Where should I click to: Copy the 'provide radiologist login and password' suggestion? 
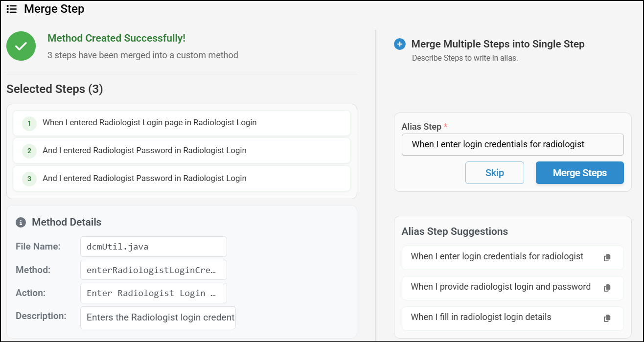point(607,288)
